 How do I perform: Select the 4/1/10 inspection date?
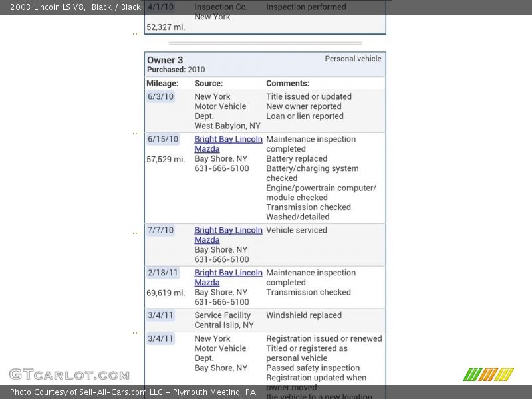(160, 7)
